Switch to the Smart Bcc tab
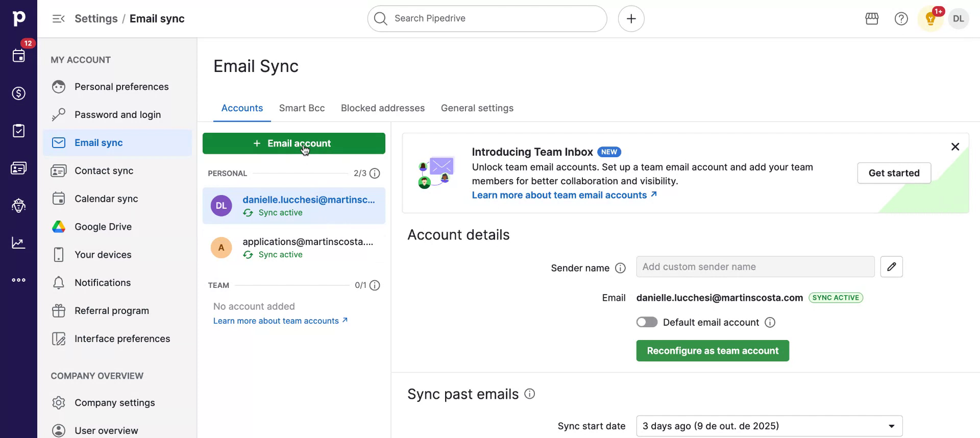 point(302,108)
